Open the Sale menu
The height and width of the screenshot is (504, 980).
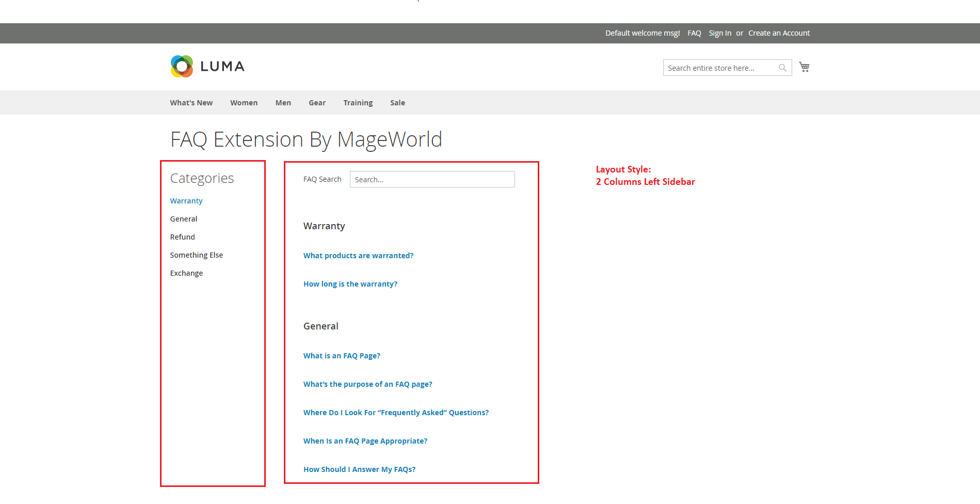pos(397,103)
